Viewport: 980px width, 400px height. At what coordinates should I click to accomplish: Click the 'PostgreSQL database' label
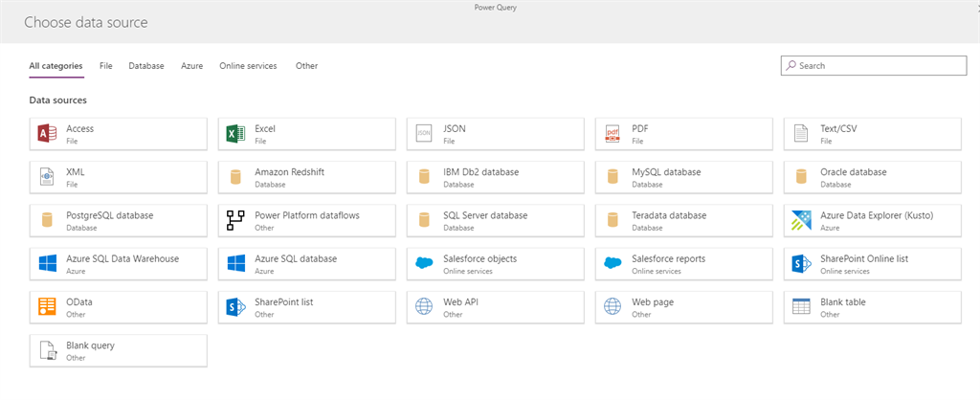click(x=110, y=215)
